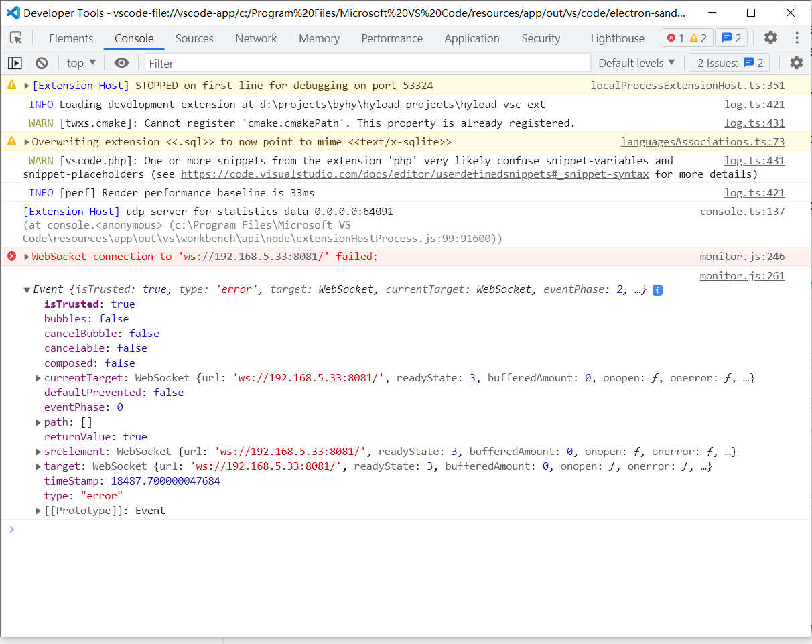
Task: Expand the path array property
Action: [x=39, y=422]
